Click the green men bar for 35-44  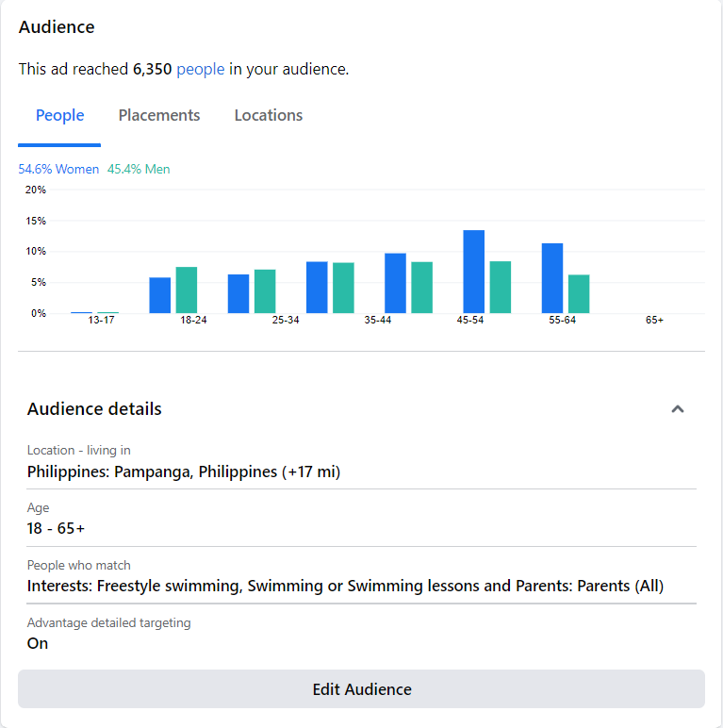point(421,288)
